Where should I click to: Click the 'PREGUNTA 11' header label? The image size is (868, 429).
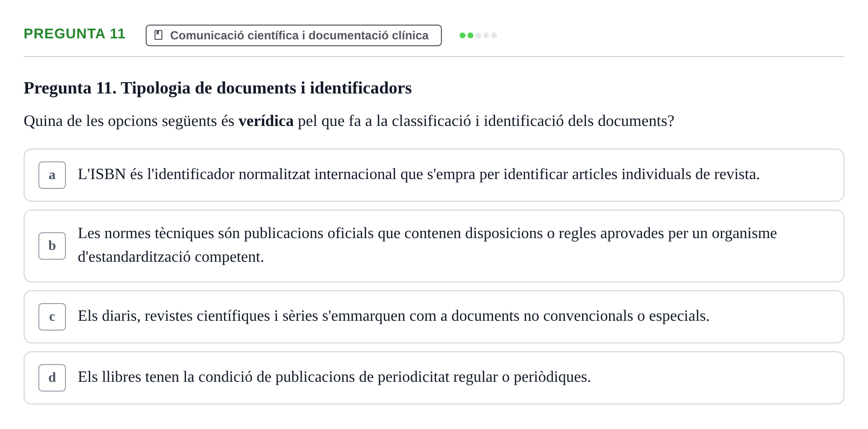coord(74,34)
